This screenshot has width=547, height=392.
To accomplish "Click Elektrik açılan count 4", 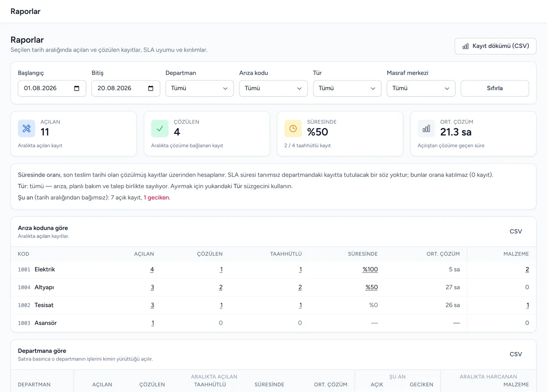I will point(152,270).
